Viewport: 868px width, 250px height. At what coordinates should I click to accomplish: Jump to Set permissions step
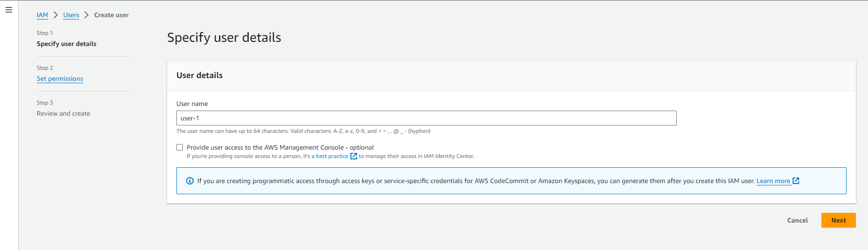pyautogui.click(x=60, y=79)
